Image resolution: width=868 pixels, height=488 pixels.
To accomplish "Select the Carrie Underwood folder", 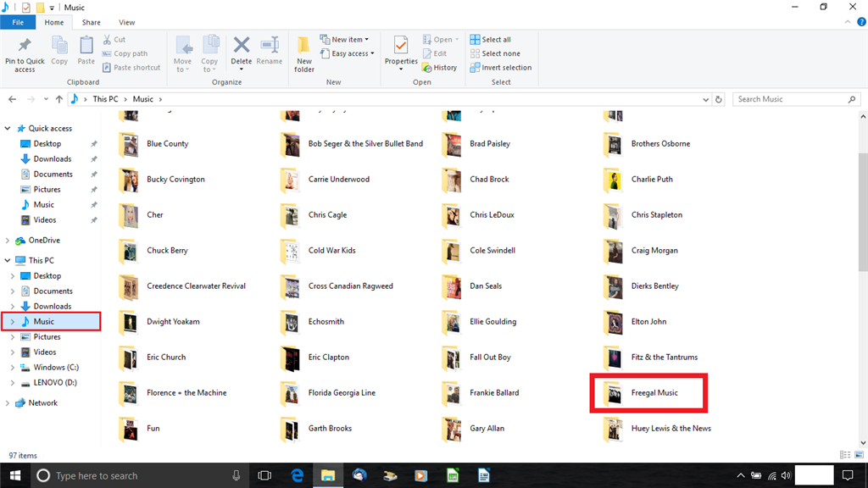I will coord(325,180).
